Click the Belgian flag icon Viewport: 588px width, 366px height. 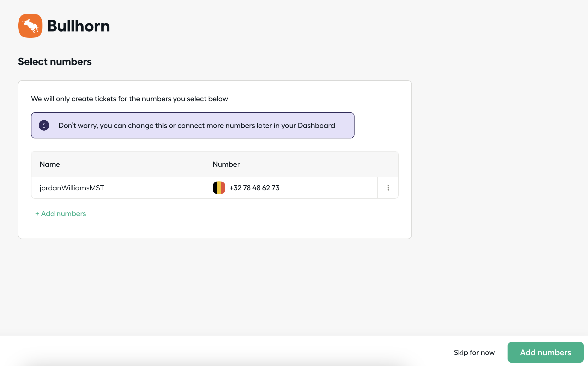(x=219, y=188)
